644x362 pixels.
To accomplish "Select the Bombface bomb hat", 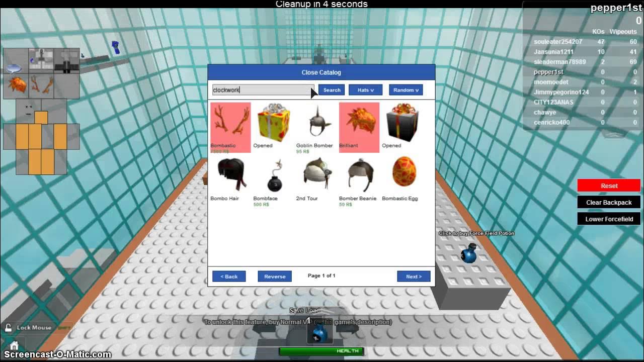I will (274, 175).
